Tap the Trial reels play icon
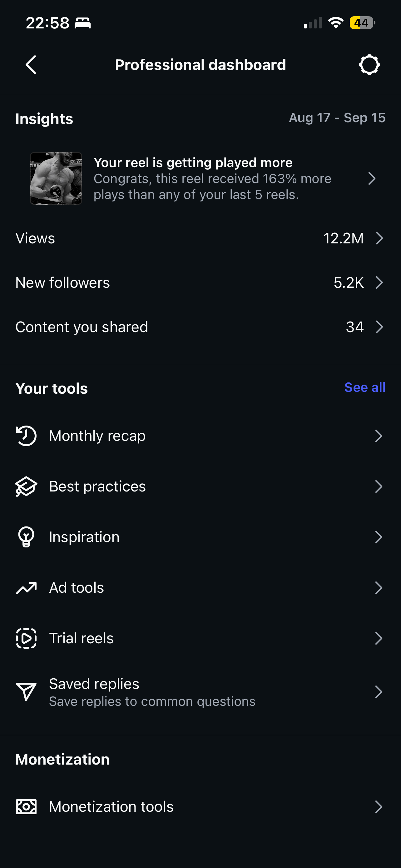 click(26, 638)
